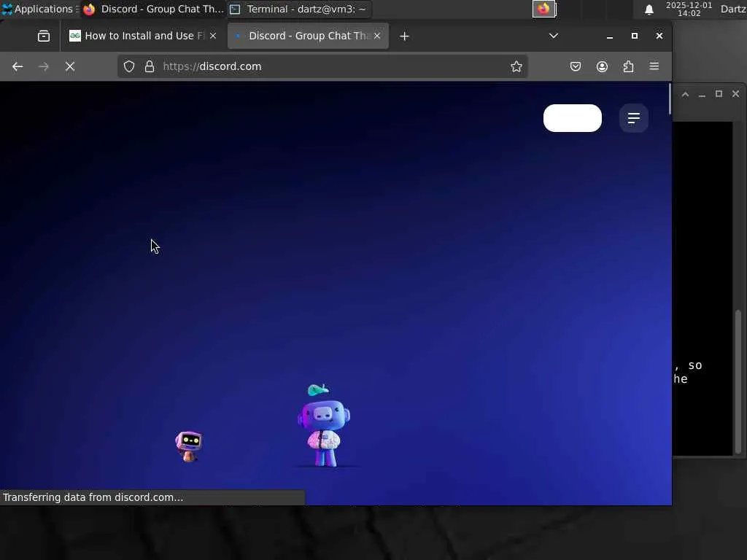Open the Firefox View tab overview icon
This screenshot has height=560, width=747.
click(44, 36)
